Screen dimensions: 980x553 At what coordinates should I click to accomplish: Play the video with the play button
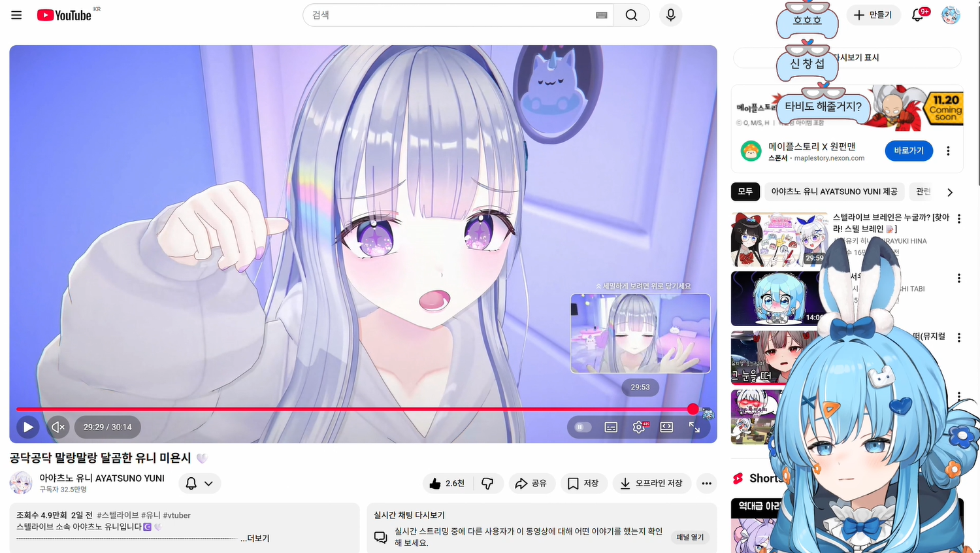pos(28,427)
